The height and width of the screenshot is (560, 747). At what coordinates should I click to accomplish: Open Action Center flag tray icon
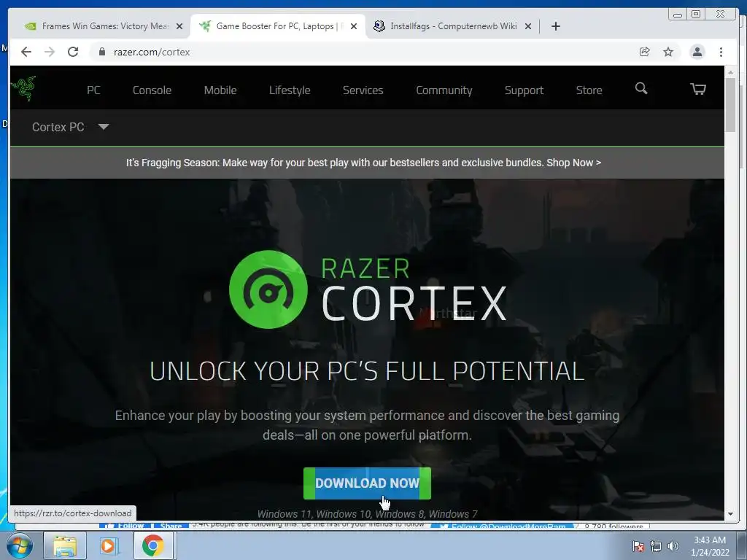[x=638, y=546]
